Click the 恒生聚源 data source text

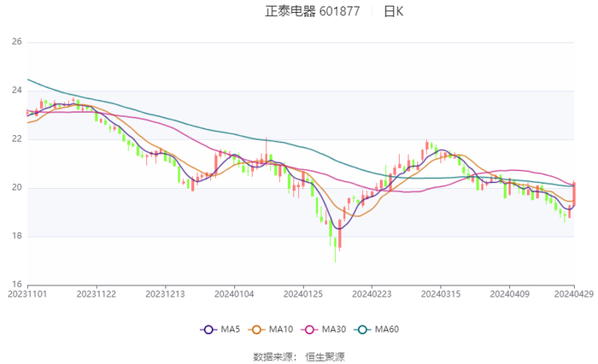click(325, 356)
